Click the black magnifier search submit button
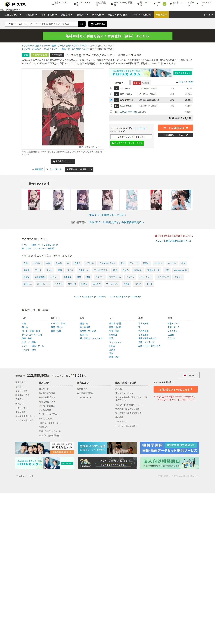 (82, 24)
